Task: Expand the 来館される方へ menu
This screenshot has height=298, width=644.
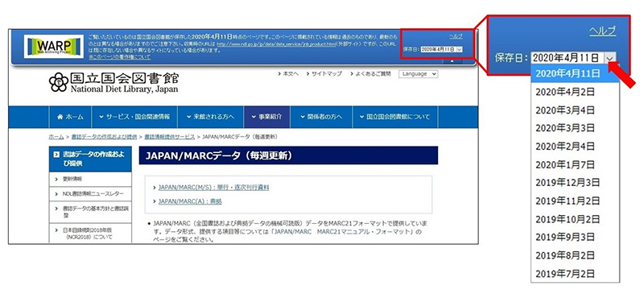Action: pos(210,117)
